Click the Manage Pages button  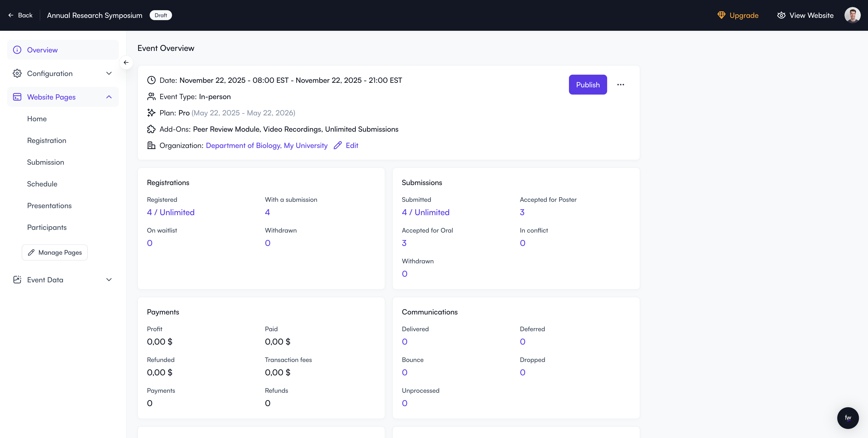(x=54, y=252)
